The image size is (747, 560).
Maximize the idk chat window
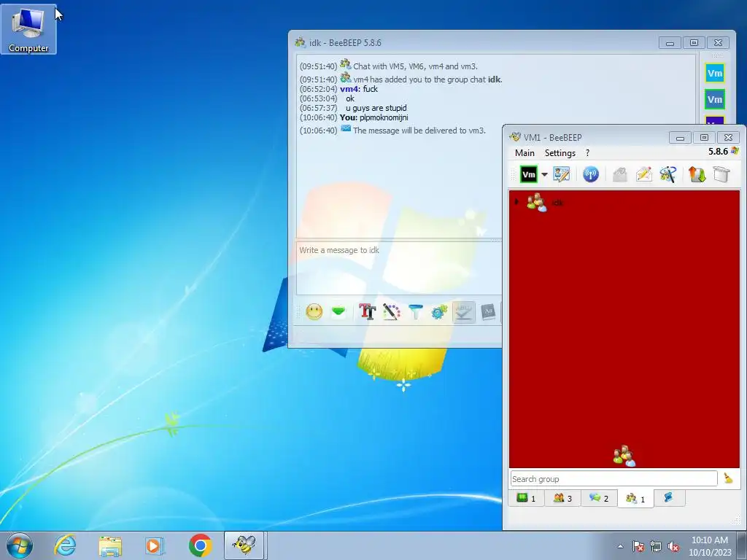[x=694, y=43]
